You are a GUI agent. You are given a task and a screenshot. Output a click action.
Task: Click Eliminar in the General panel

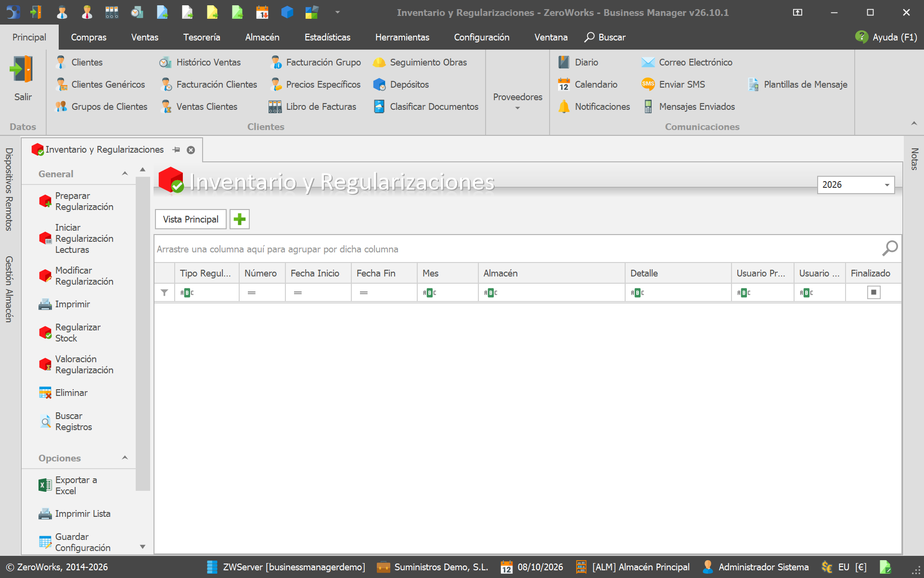click(x=64, y=393)
